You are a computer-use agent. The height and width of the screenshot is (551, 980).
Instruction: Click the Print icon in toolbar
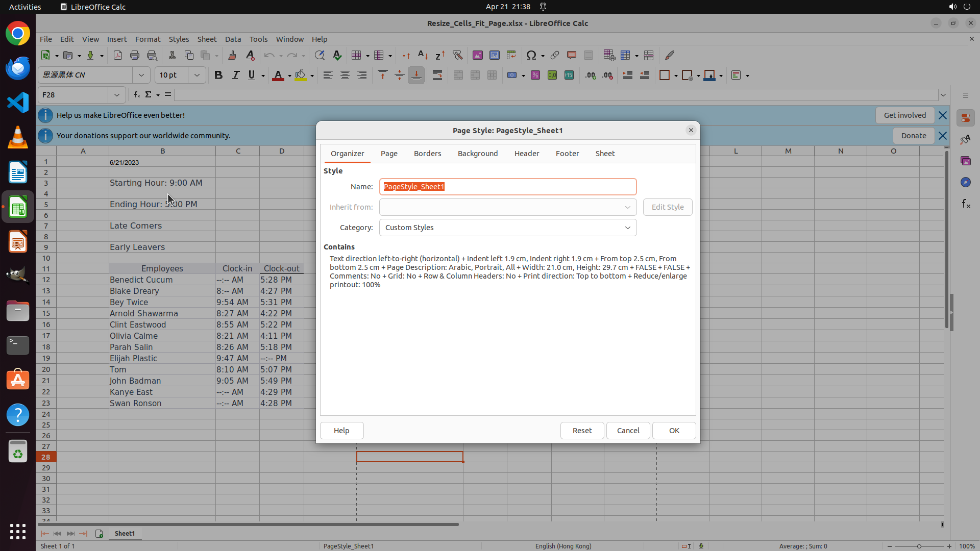tap(135, 55)
